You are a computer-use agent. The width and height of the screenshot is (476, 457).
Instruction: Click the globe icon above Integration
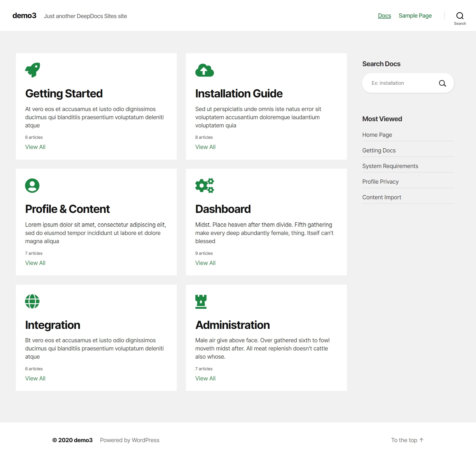(x=32, y=301)
